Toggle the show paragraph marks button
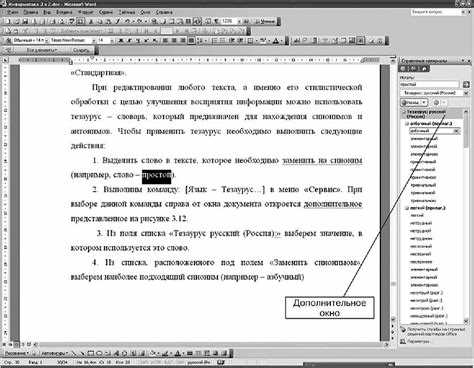This screenshot has height=368, width=474. (216, 21)
